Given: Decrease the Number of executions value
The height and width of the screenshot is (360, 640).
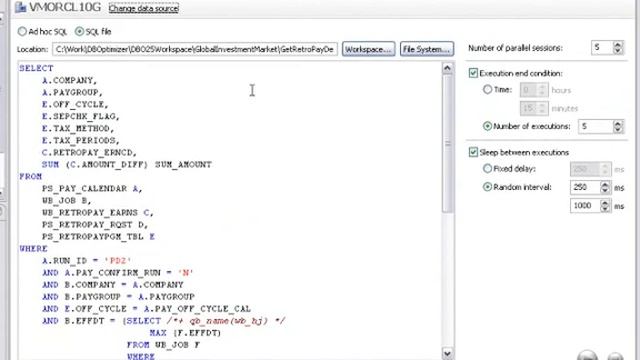Looking at the screenshot, I should pos(618,130).
